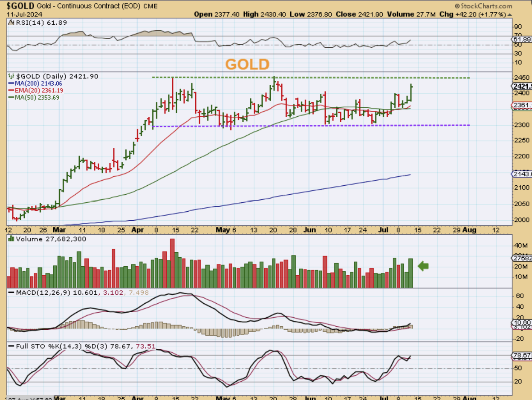Click the 10.60 MACD tag on right axis
This screenshot has width=532, height=400.
coord(521,322)
